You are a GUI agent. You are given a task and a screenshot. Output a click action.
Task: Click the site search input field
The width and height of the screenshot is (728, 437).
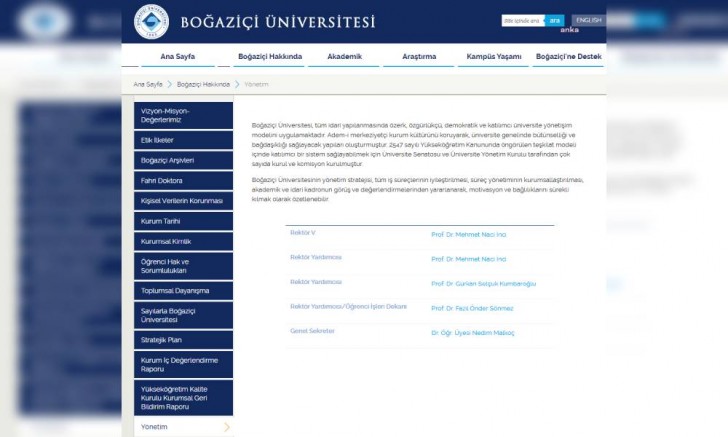click(523, 20)
